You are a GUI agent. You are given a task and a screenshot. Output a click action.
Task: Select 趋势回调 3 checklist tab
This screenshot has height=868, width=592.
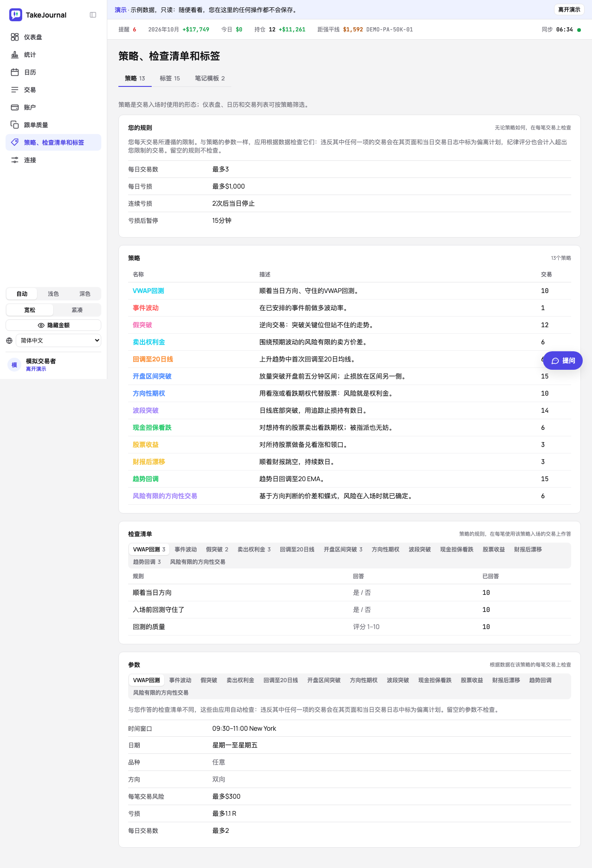(x=147, y=562)
